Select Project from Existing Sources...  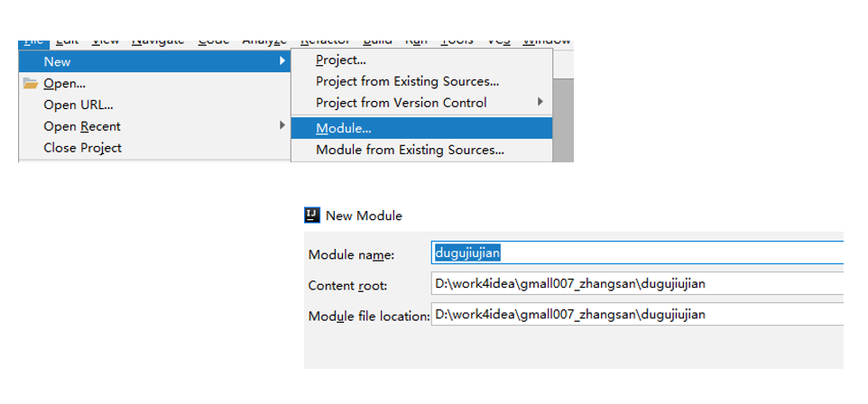407,81
